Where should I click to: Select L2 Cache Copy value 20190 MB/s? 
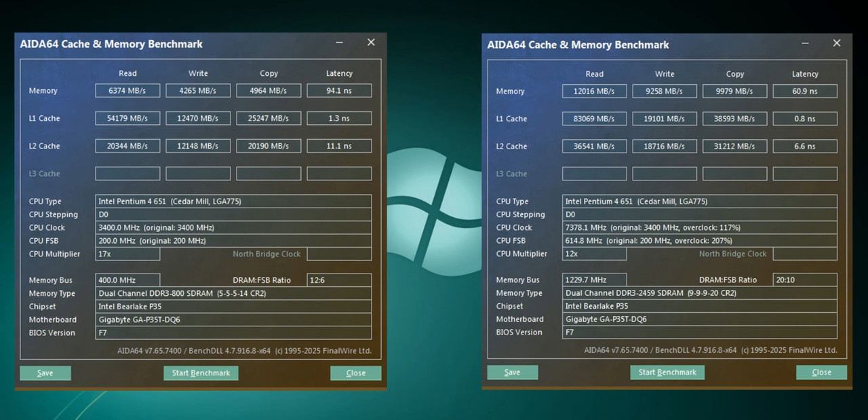269,146
